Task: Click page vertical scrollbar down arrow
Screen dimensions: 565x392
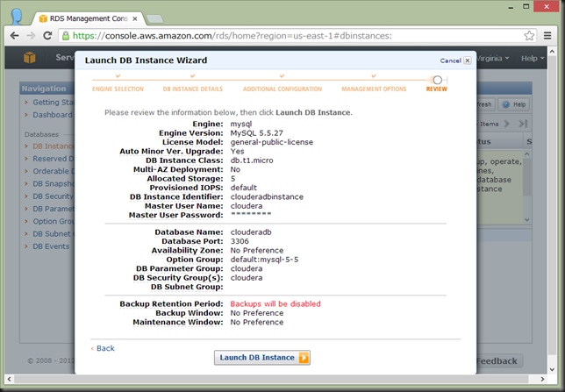Action: [552, 370]
